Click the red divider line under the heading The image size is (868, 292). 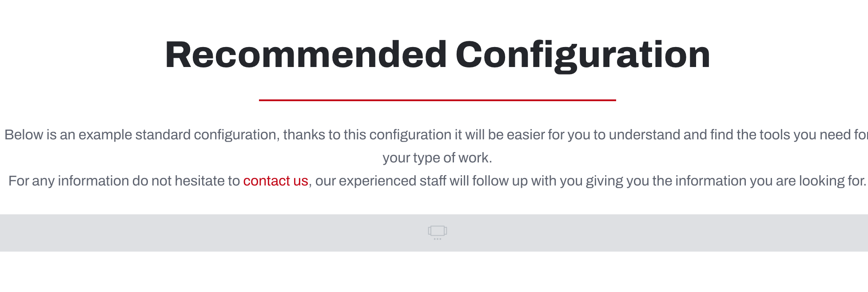coord(437,100)
